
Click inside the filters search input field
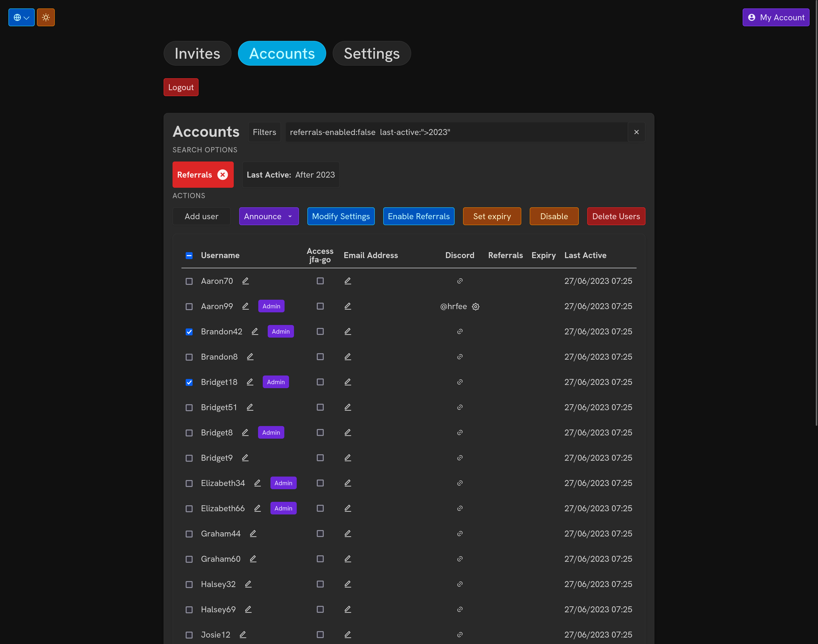(453, 132)
